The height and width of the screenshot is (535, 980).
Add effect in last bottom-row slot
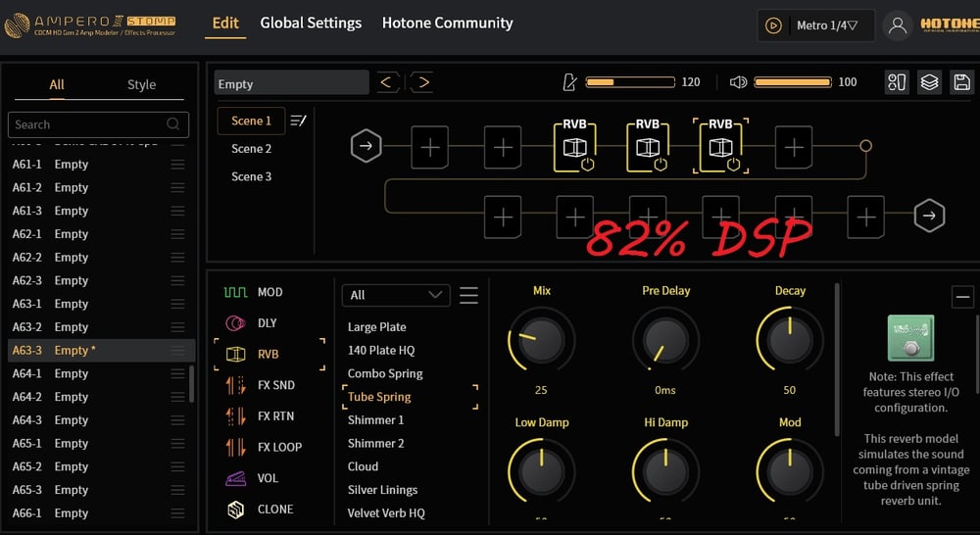pos(865,217)
